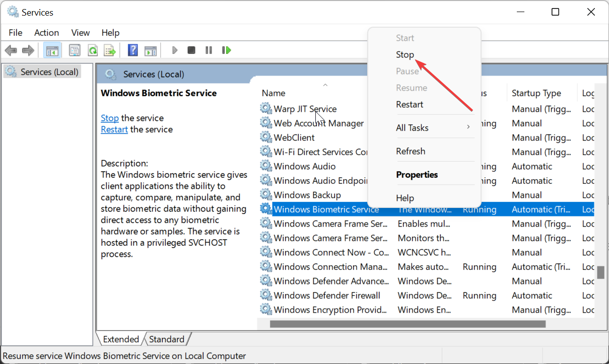Click the Pause Service toolbar icon
The width and height of the screenshot is (609, 364).
tap(209, 50)
